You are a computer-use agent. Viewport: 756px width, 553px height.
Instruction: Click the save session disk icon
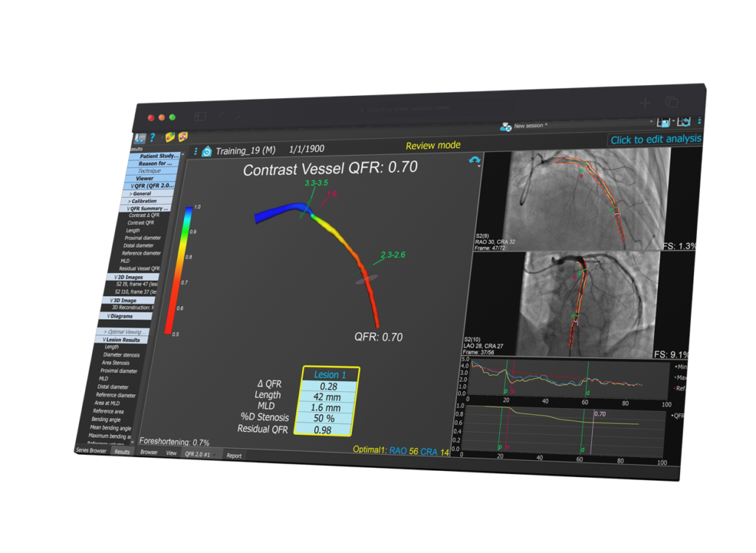664,122
